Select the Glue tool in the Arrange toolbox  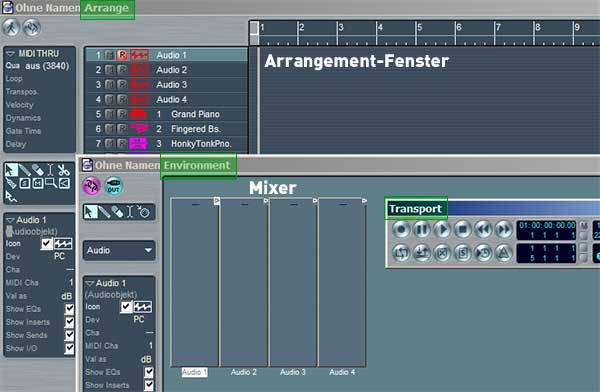(x=11, y=183)
